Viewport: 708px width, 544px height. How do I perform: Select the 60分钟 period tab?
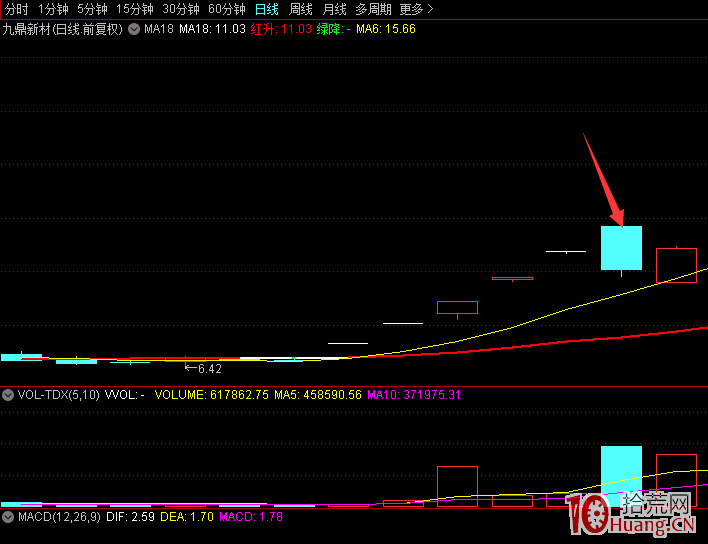tap(227, 9)
